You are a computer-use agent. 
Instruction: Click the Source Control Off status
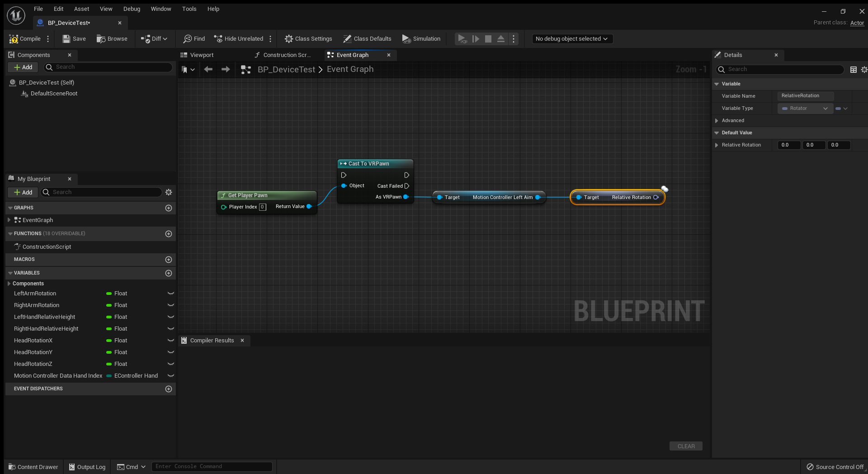coord(835,467)
